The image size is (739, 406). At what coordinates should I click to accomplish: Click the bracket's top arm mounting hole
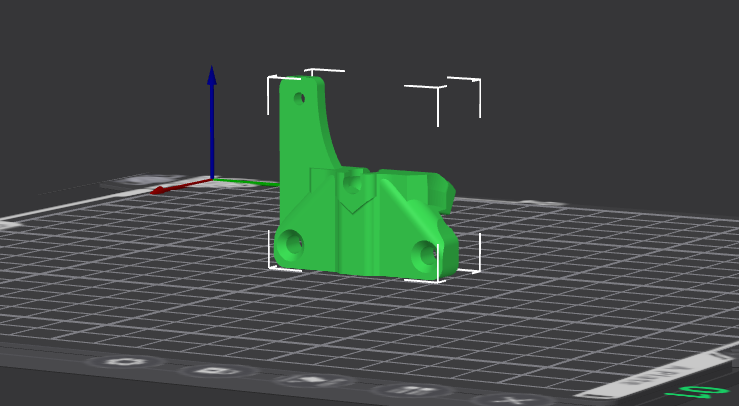[299, 99]
